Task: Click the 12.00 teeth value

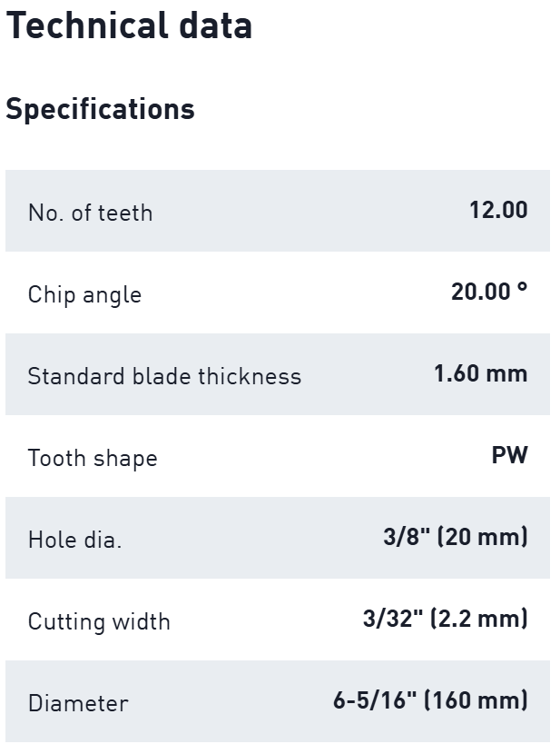Action: tap(497, 210)
